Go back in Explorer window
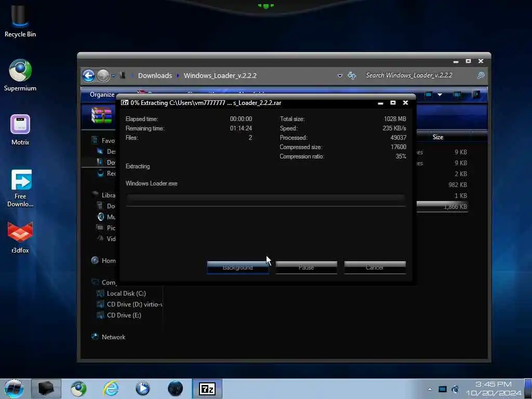532x399 pixels. click(x=88, y=75)
